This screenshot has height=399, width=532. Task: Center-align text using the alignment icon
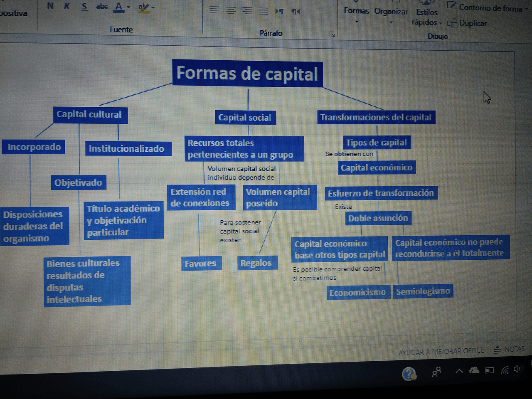pyautogui.click(x=231, y=10)
